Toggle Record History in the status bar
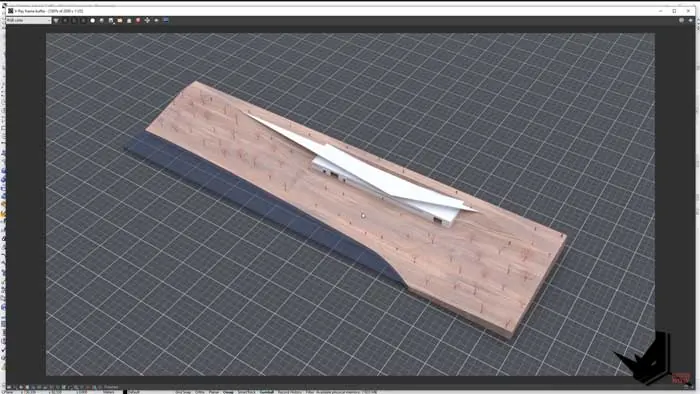Viewport: 700px width, 394px height. point(290,392)
